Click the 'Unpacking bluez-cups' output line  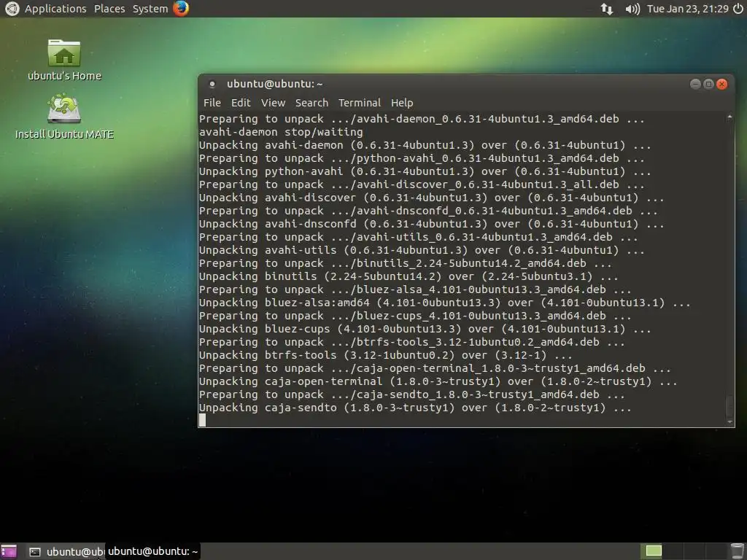(x=425, y=329)
